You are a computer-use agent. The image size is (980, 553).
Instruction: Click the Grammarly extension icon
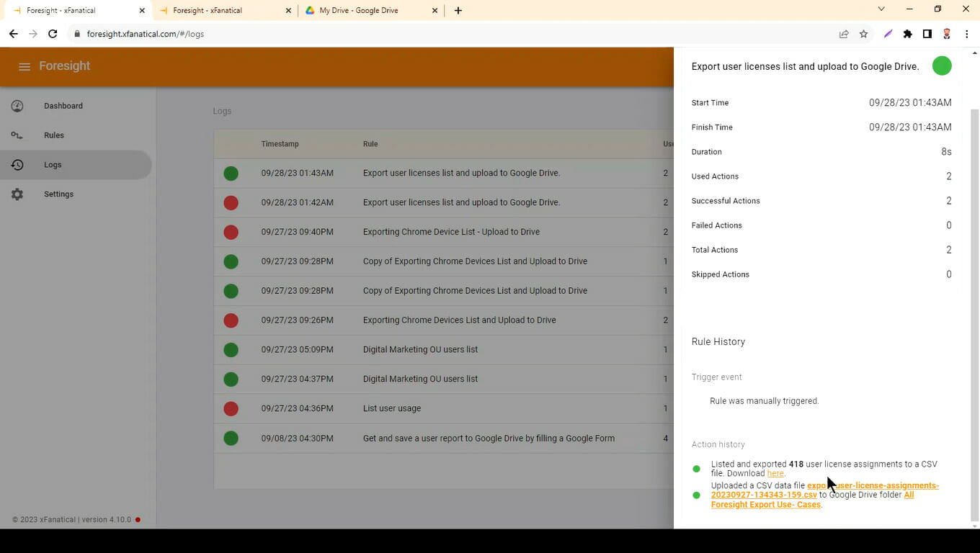pos(888,34)
